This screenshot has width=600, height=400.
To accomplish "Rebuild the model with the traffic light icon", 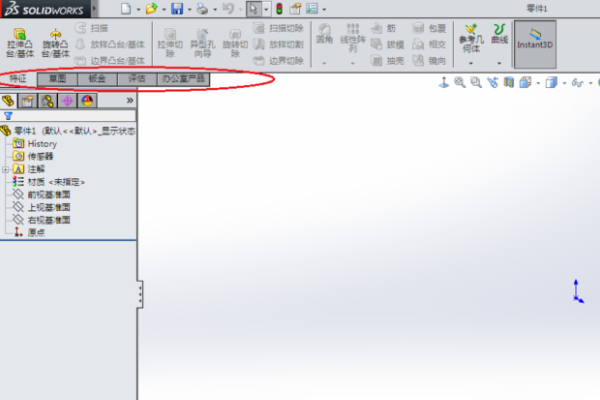I will tap(279, 8).
